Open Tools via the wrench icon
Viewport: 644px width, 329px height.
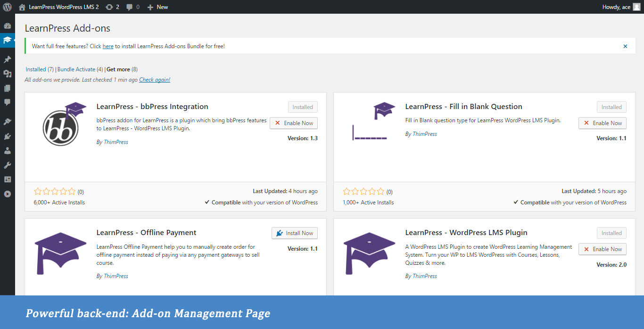(7, 165)
